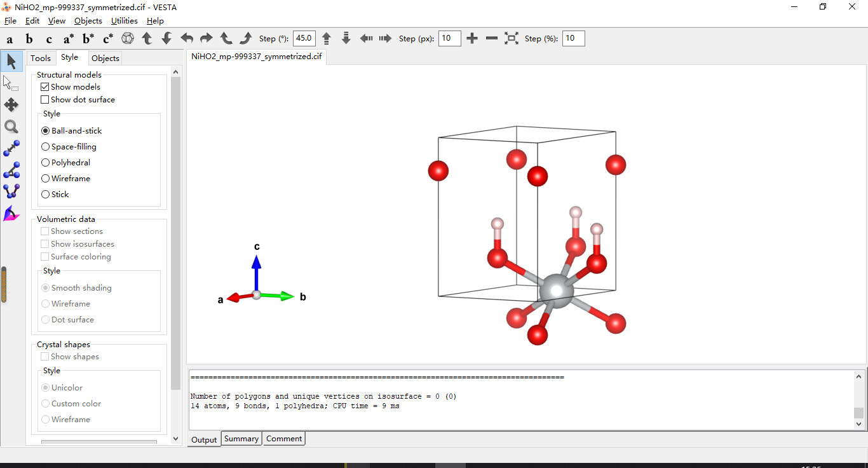The height and width of the screenshot is (468, 868).
Task: View along the b axis
Action: (29, 39)
